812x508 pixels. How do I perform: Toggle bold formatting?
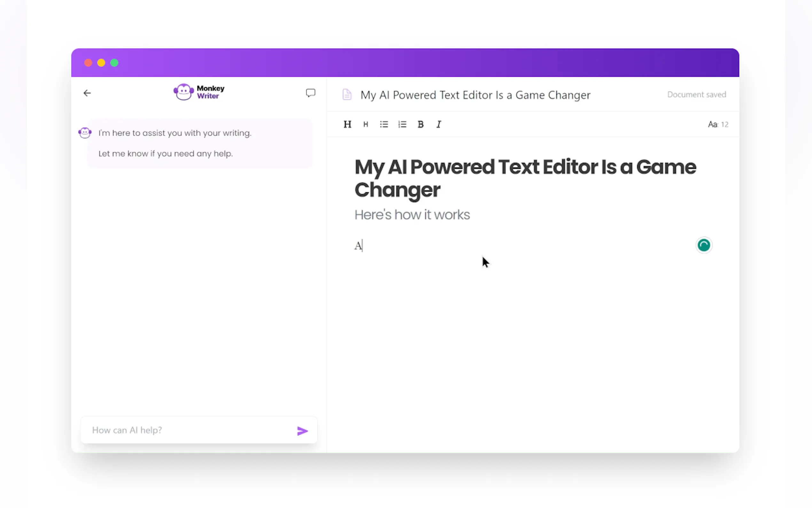click(420, 124)
